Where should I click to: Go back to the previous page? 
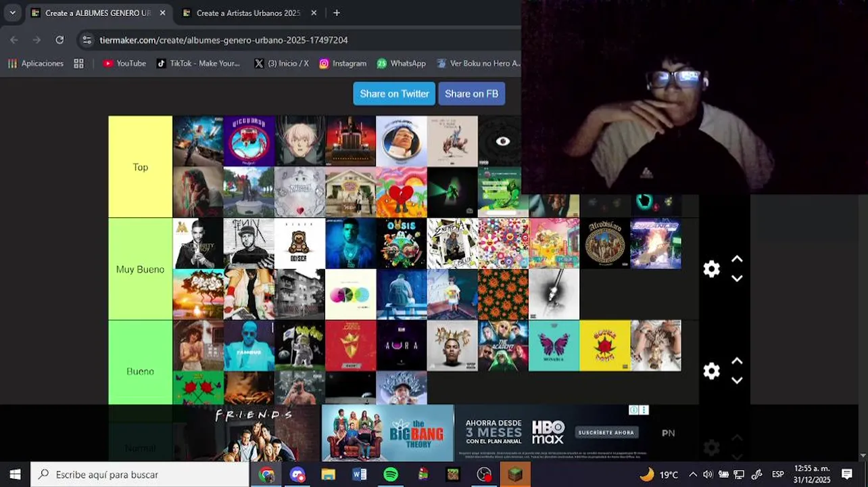(x=14, y=40)
